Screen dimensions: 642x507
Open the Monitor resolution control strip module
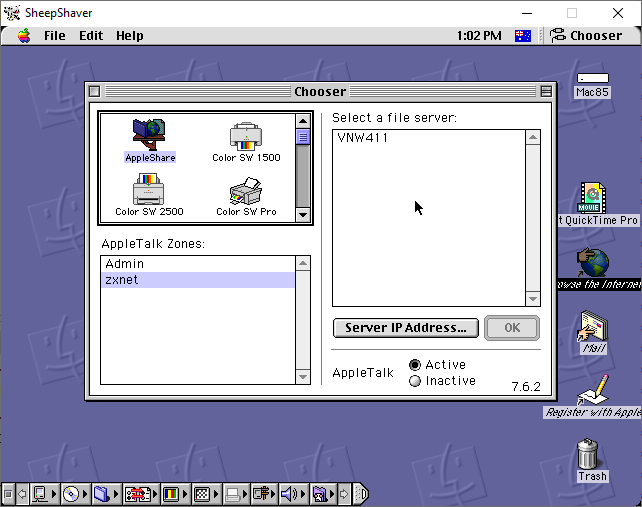(x=206, y=494)
